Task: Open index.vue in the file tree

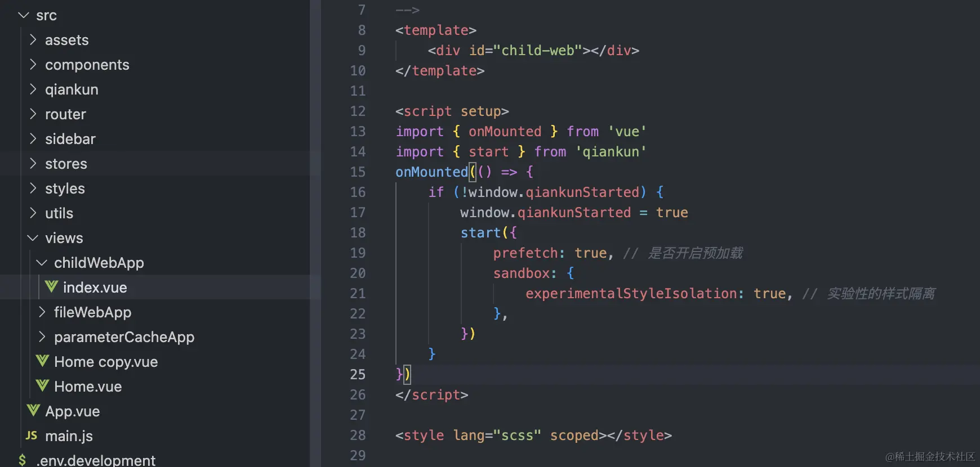Action: point(95,288)
